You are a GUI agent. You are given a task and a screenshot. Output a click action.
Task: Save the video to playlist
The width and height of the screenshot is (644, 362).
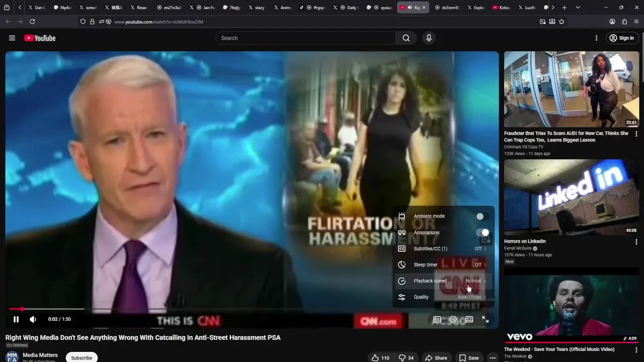(468, 358)
